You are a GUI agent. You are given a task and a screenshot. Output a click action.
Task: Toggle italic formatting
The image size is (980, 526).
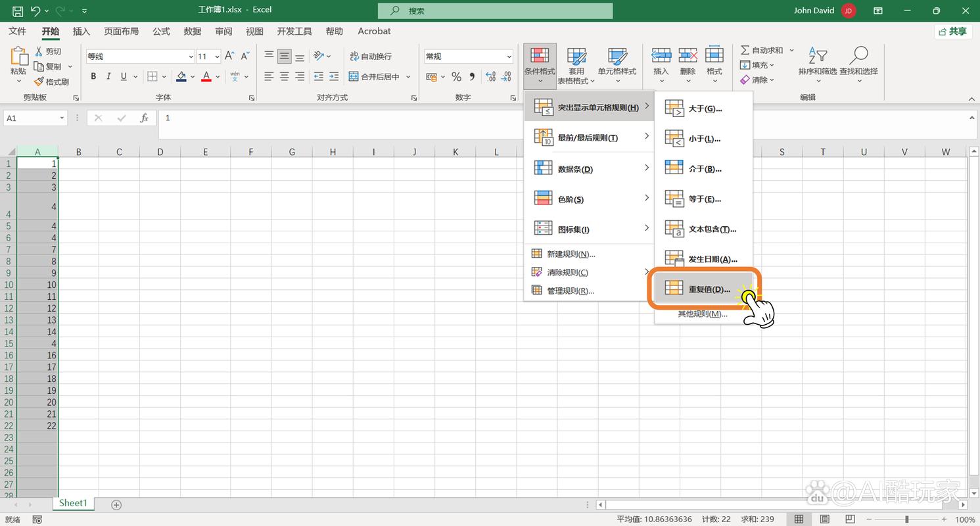click(108, 77)
